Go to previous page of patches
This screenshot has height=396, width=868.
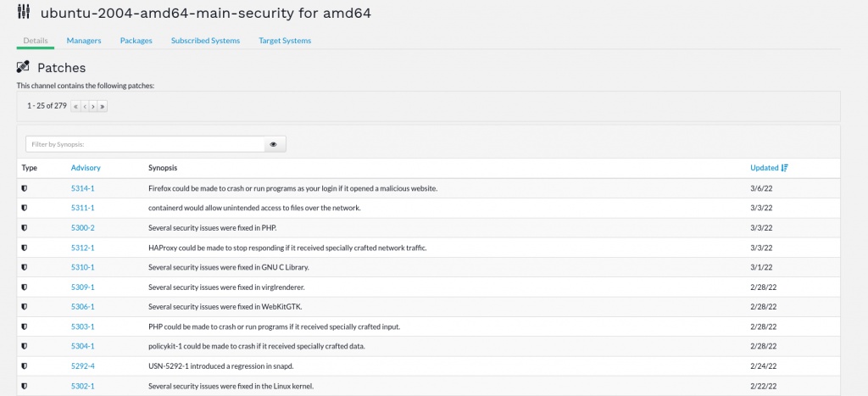[x=85, y=106]
